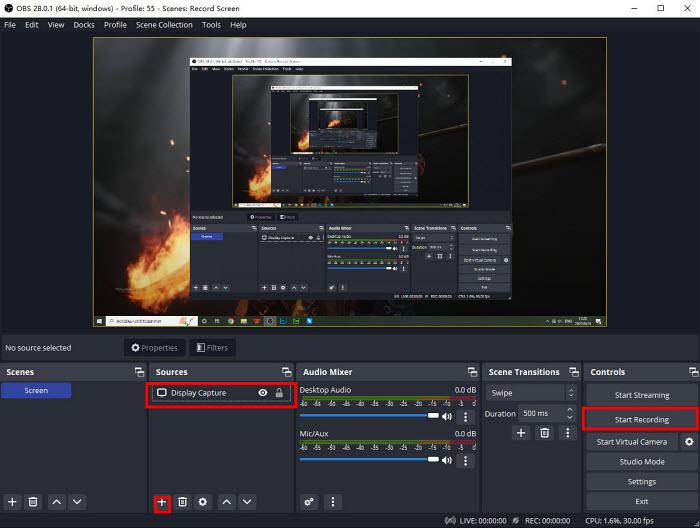
Task: Delete the scene transition
Action: tap(545, 433)
